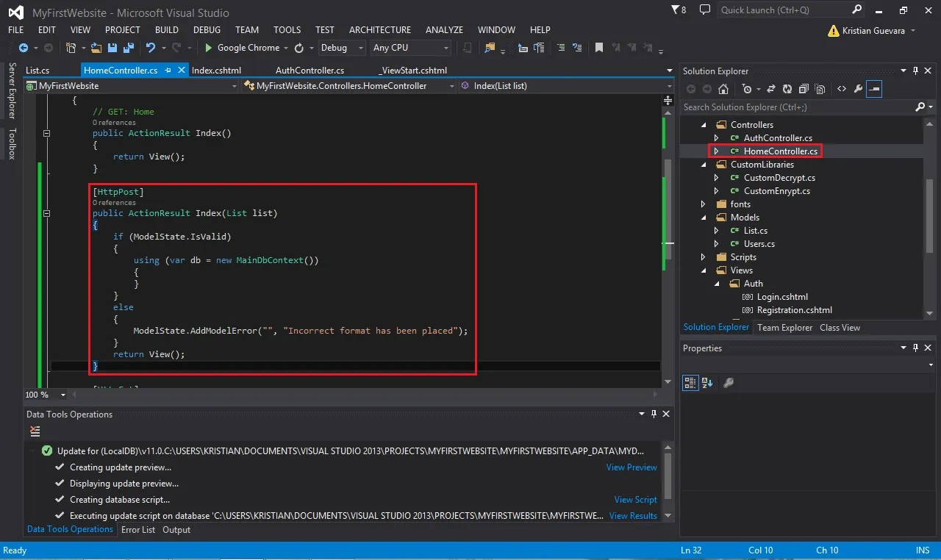Click the Save All toolbar icon
This screenshot has height=560, width=941.
(x=127, y=48)
